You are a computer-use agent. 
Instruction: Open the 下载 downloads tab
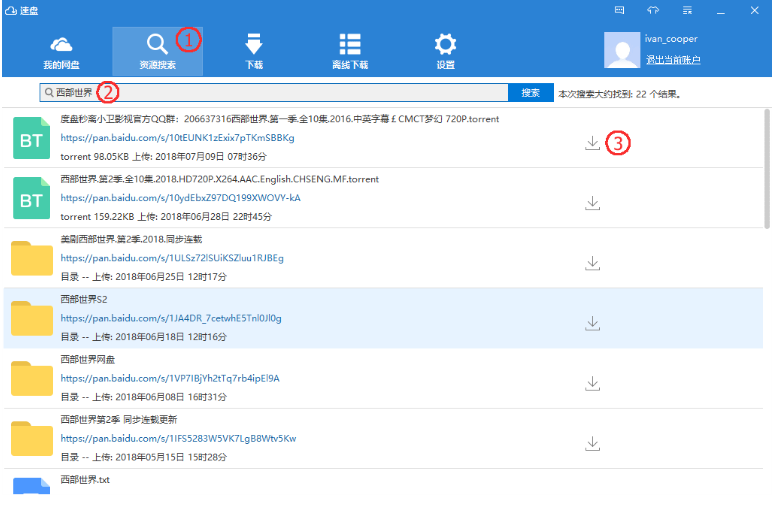point(253,51)
